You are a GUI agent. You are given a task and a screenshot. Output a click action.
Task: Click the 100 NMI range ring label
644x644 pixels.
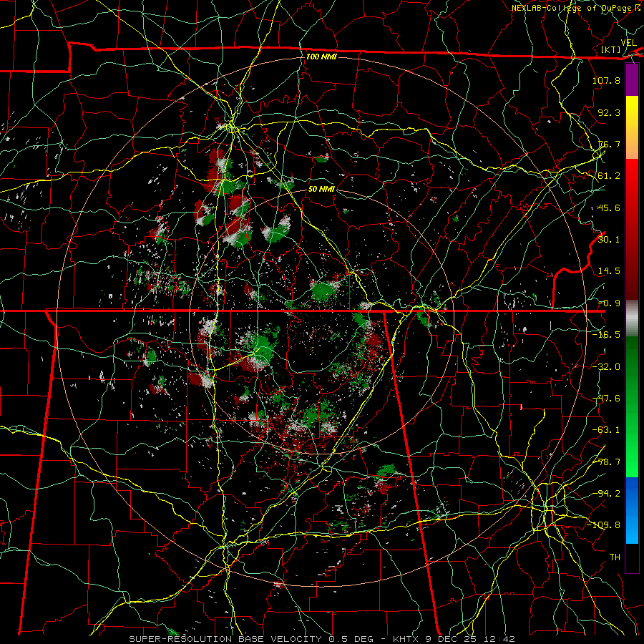tap(321, 57)
